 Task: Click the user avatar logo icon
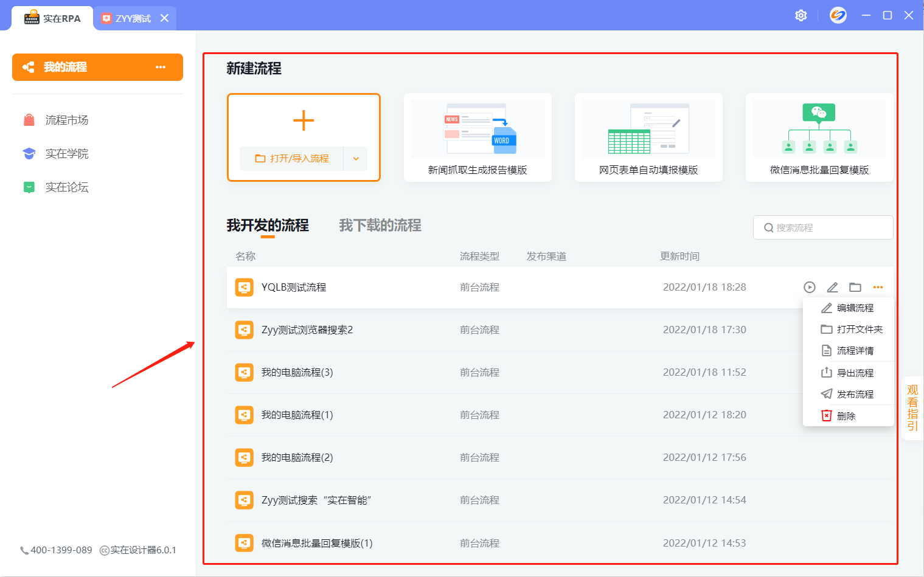pos(838,15)
